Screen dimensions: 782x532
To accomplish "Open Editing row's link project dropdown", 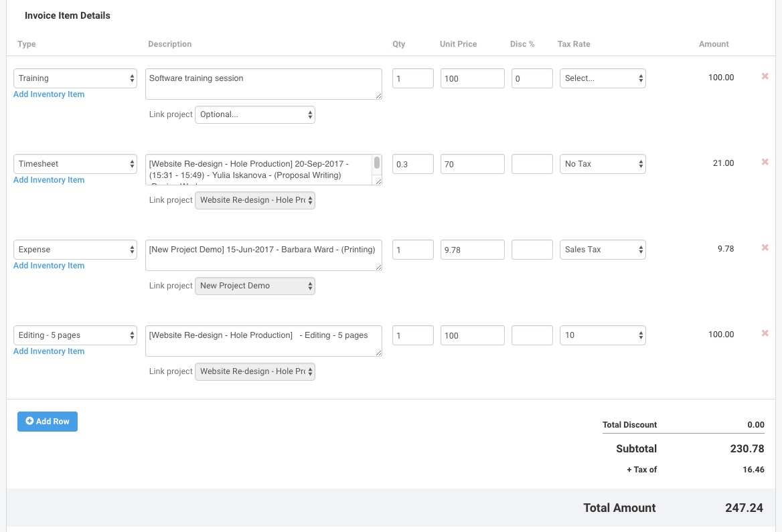I will tap(255, 372).
